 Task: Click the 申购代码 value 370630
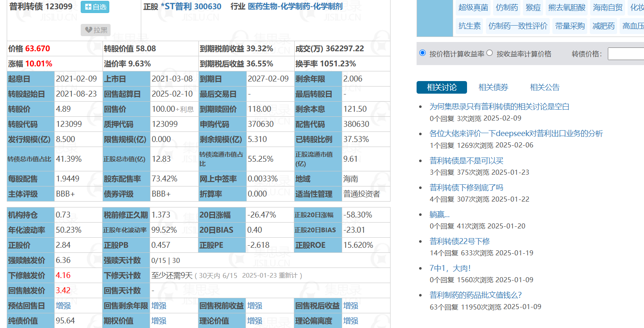[261, 124]
